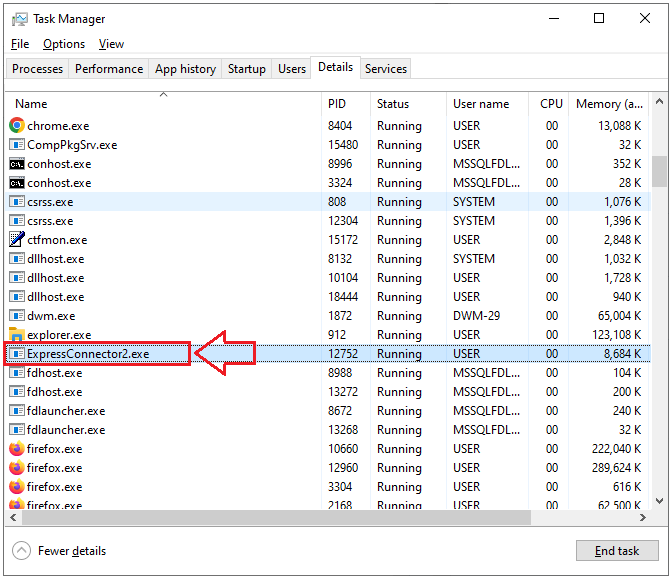
Task: Sort by the Name column header
Action: (163, 103)
